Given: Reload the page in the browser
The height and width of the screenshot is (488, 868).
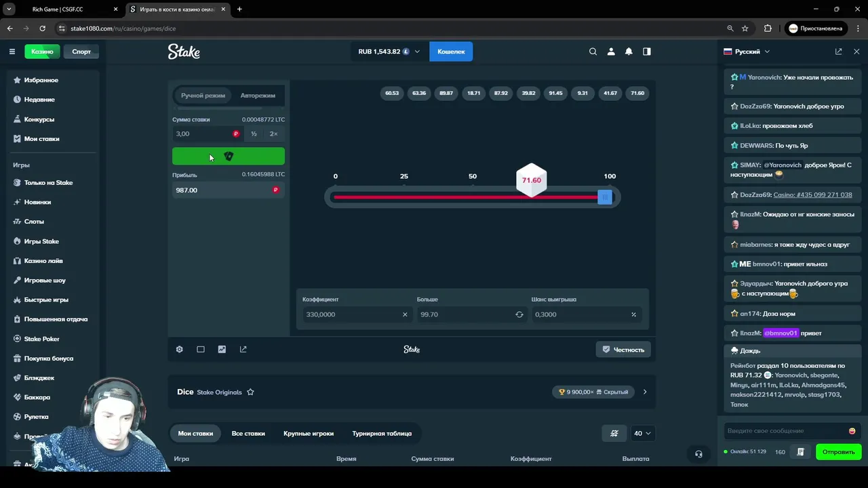Looking at the screenshot, I should point(42,28).
